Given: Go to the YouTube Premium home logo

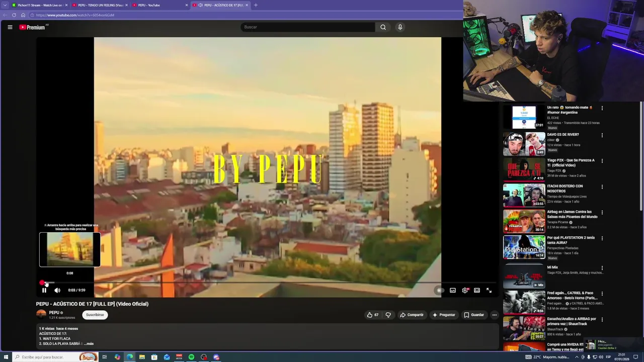Looking at the screenshot, I should (x=32, y=27).
